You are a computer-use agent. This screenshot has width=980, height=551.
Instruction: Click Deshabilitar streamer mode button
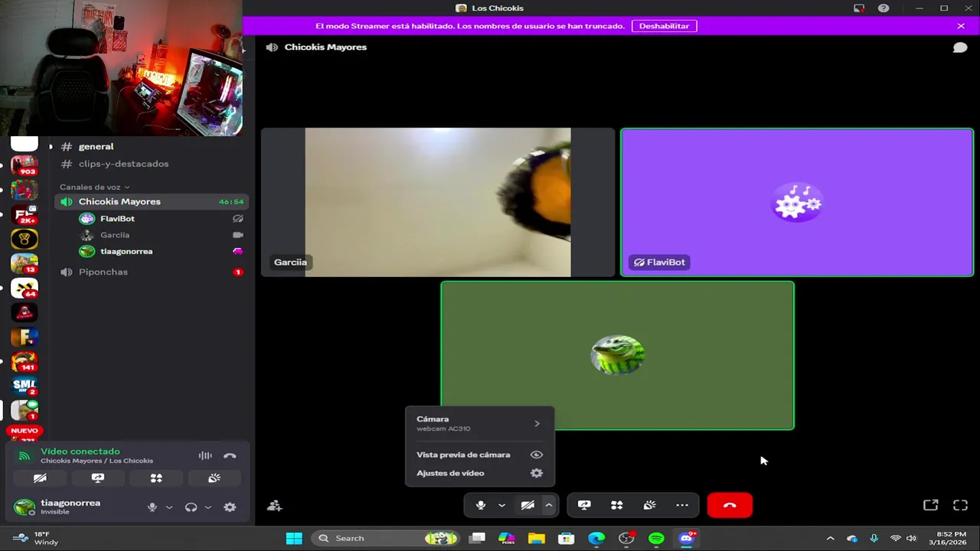[664, 26]
